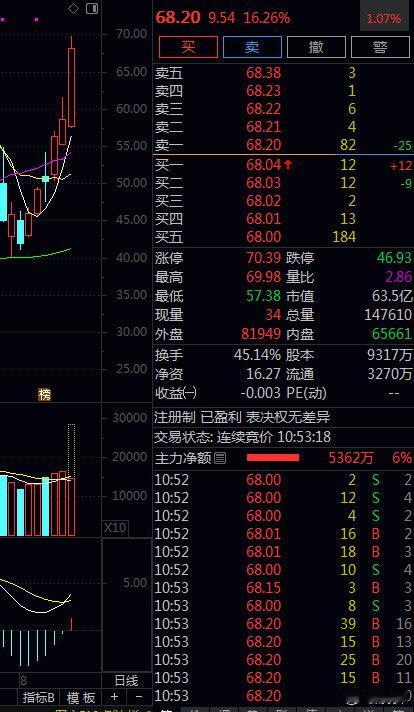The height and width of the screenshot is (712, 414).
Task: Click the 买五 order quantity 184
Action: pyautogui.click(x=344, y=237)
